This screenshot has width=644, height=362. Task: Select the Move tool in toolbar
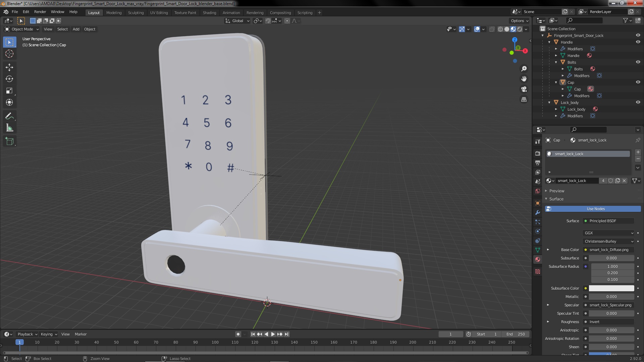10,66
